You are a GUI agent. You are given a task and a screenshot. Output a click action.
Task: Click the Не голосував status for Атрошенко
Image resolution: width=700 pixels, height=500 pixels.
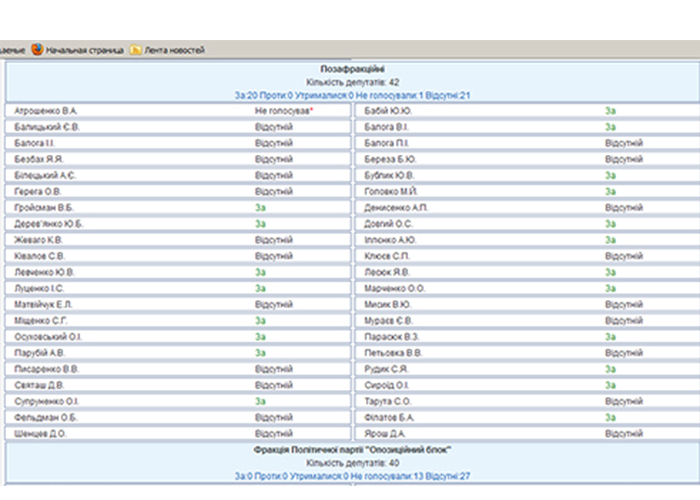click(284, 111)
